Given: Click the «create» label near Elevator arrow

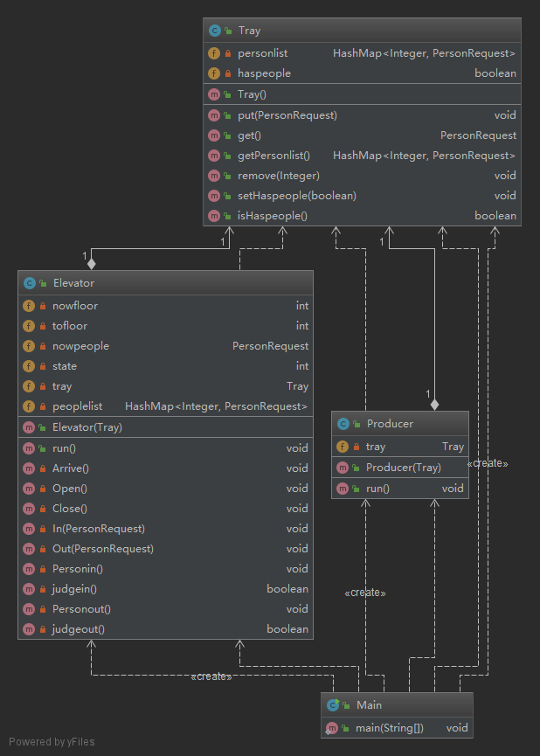Looking at the screenshot, I should (x=211, y=677).
